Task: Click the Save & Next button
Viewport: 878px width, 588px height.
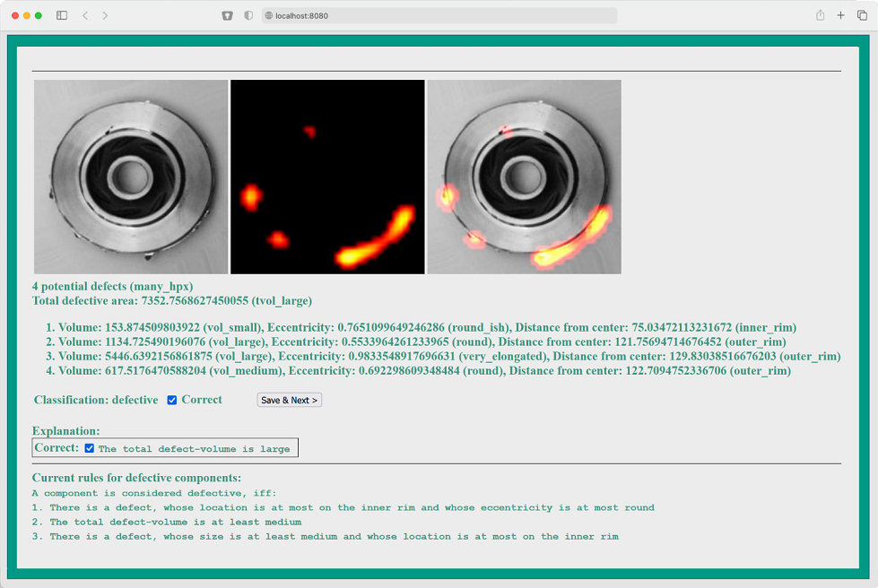Action: (x=289, y=400)
